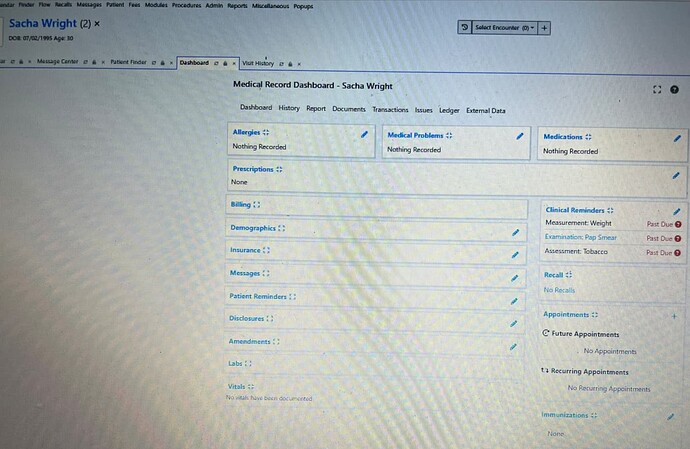Click the No Recalls link

[559, 290]
